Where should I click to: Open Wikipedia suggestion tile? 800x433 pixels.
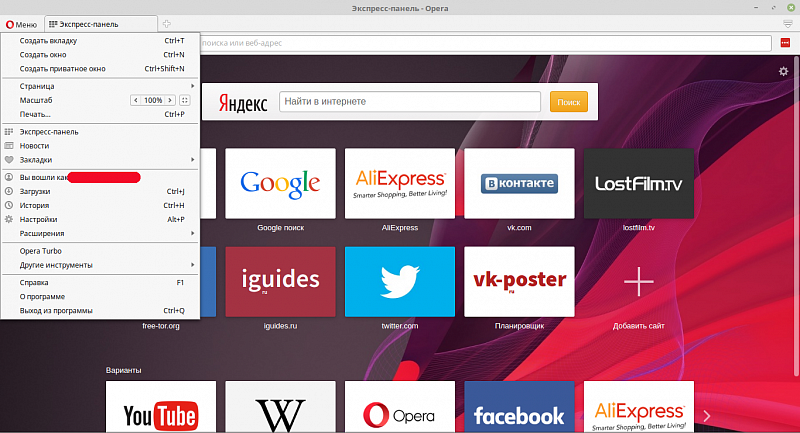pos(281,407)
